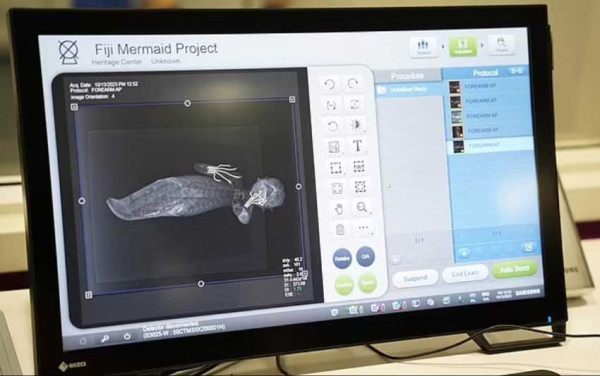Fit image to window with arrows icon
This screenshot has width=600, height=376.
(337, 189)
